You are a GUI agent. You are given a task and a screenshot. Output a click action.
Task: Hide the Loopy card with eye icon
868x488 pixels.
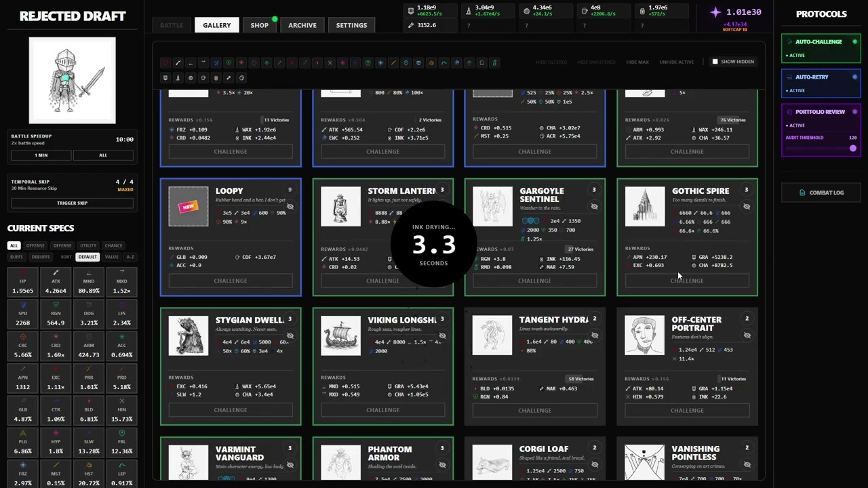coord(290,207)
